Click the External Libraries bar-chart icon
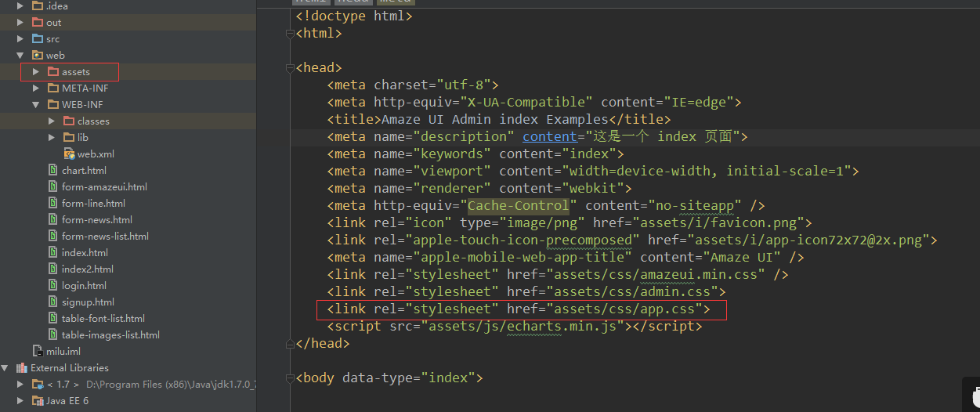The image size is (980, 412). (x=22, y=367)
